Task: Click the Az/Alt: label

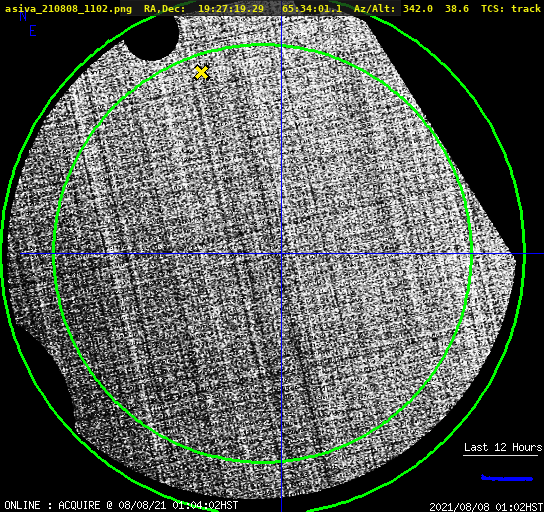Action: (x=374, y=9)
